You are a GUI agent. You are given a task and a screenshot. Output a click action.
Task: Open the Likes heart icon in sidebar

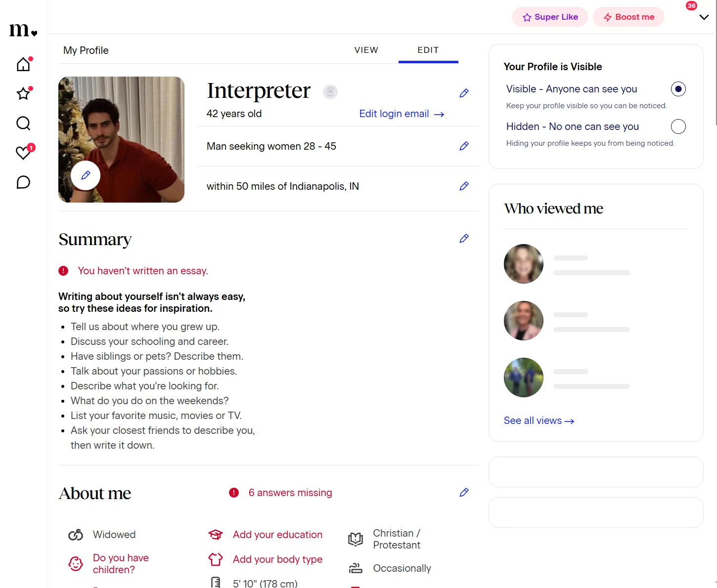pyautogui.click(x=23, y=153)
